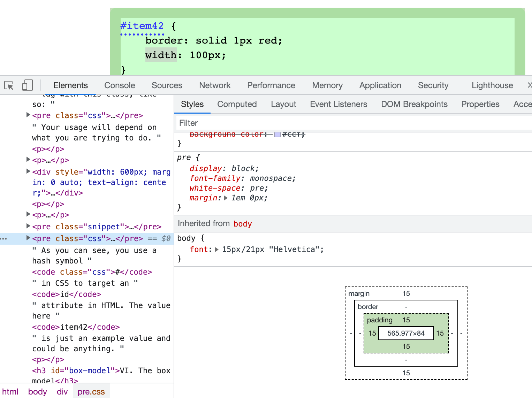Open the ellipsis actions on selected node

[4, 239]
